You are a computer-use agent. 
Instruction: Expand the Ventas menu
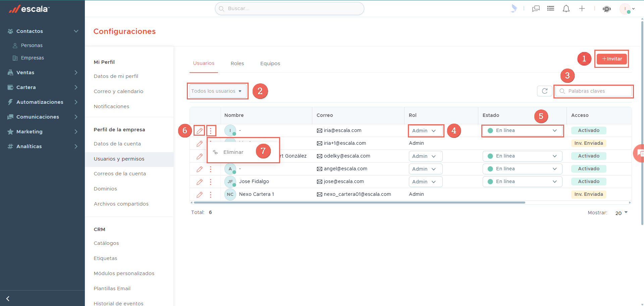click(x=76, y=73)
